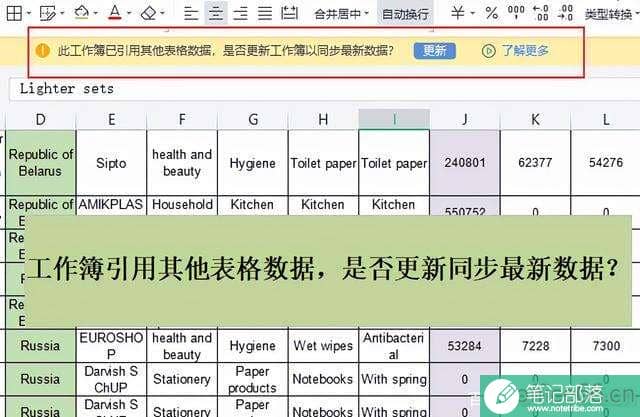
Task: Choose the eraser clear tool
Action: (x=148, y=13)
